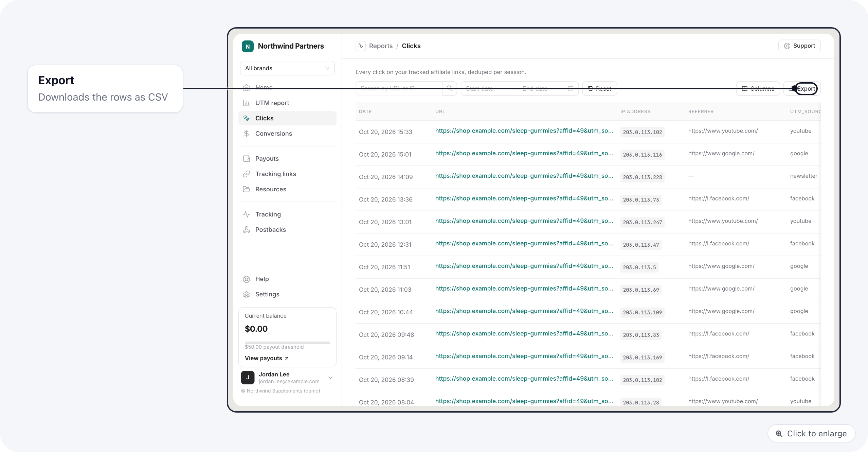Click the Help lifebuoy icon

[x=247, y=279]
